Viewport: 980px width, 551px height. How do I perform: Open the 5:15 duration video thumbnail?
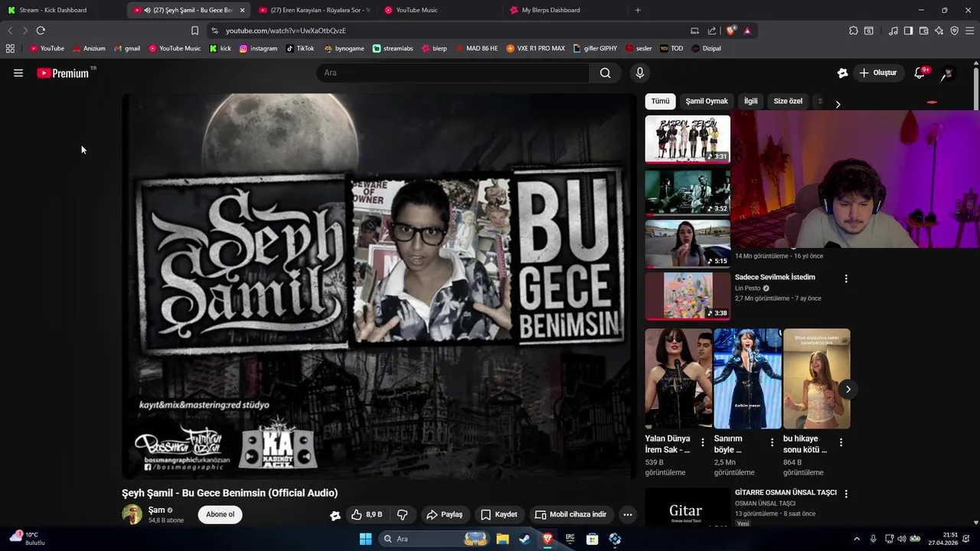688,243
